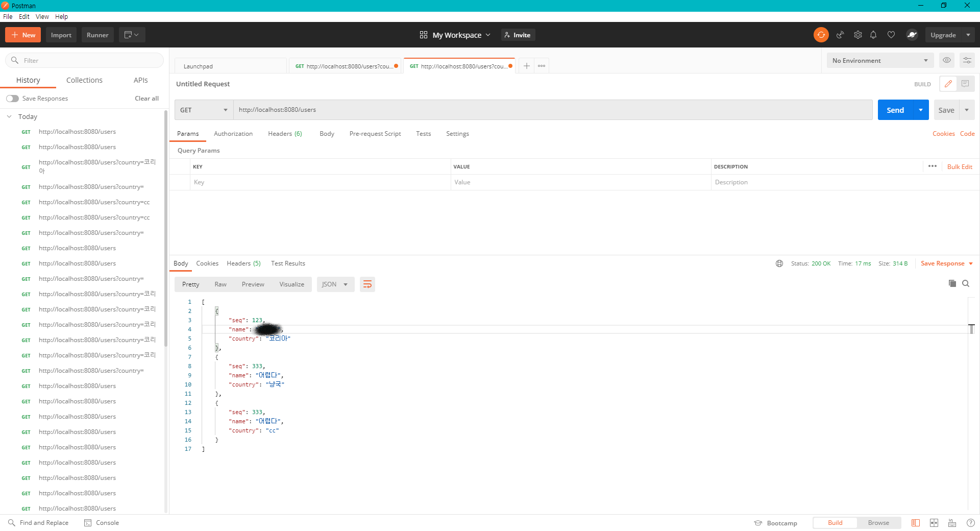This screenshot has width=980, height=531.
Task: Open the File menu
Action: point(8,16)
